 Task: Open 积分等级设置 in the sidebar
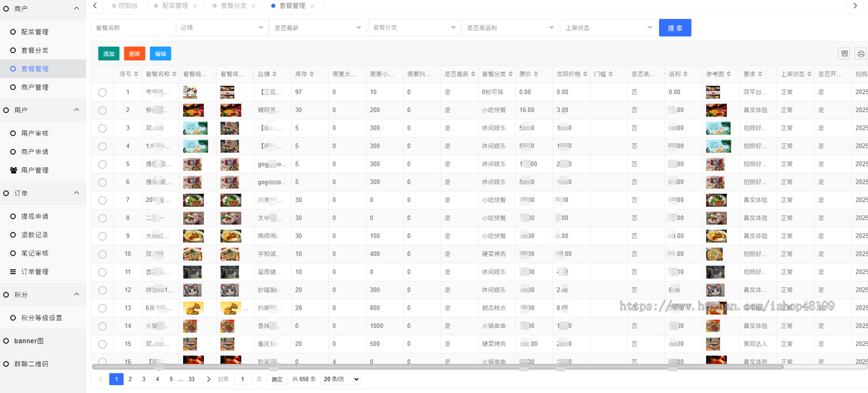tap(43, 318)
